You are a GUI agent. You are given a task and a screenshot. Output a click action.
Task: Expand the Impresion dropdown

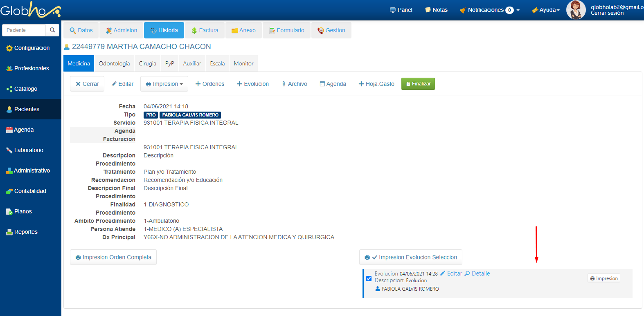[x=164, y=84]
